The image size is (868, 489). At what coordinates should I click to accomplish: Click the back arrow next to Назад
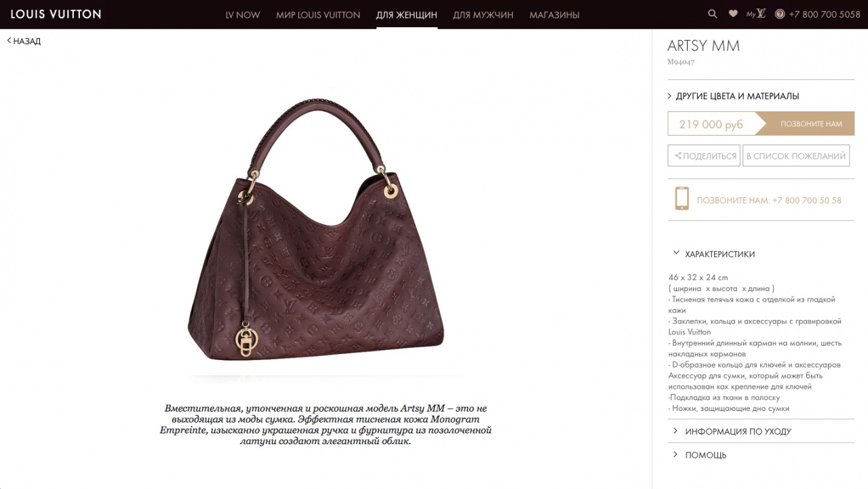[x=9, y=41]
